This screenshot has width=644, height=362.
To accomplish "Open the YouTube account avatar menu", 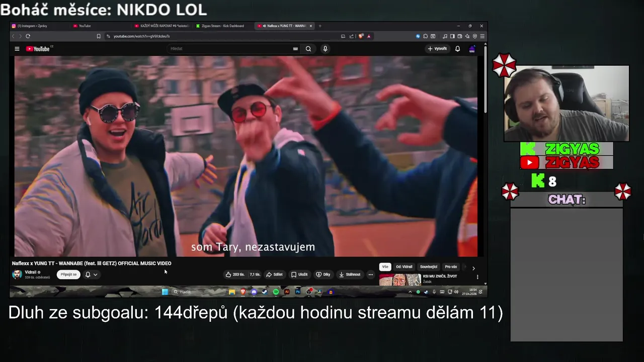I will [472, 49].
